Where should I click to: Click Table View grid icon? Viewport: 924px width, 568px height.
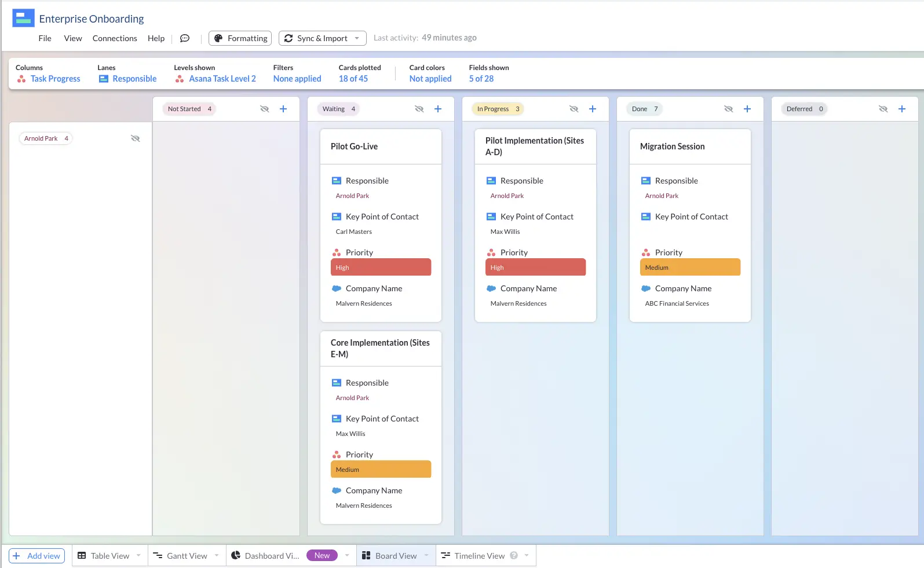82,556
